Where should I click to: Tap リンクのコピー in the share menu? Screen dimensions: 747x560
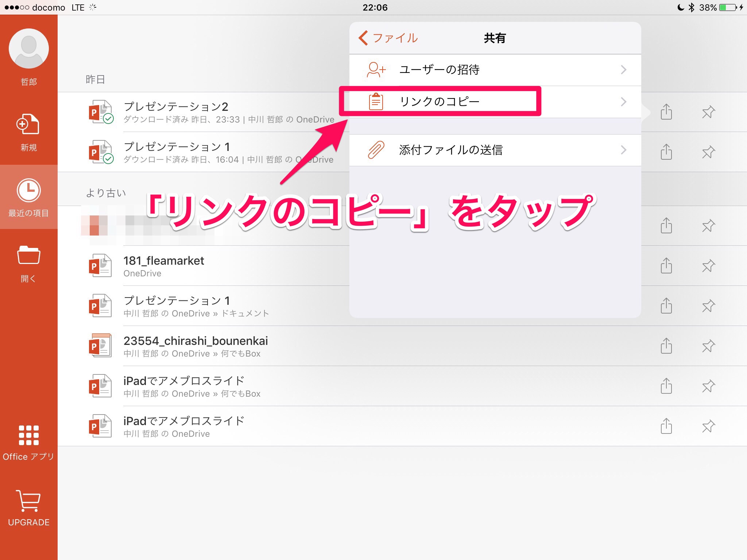click(x=439, y=101)
